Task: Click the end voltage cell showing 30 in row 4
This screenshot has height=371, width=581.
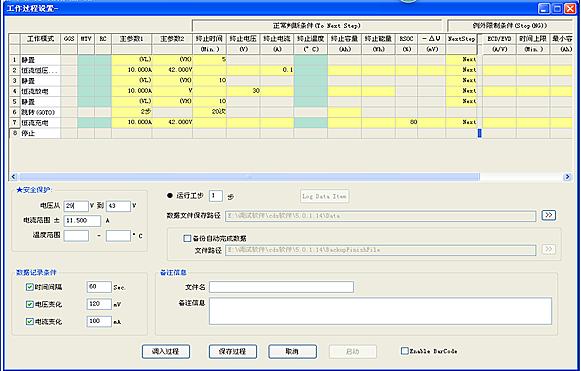Action: [x=243, y=91]
